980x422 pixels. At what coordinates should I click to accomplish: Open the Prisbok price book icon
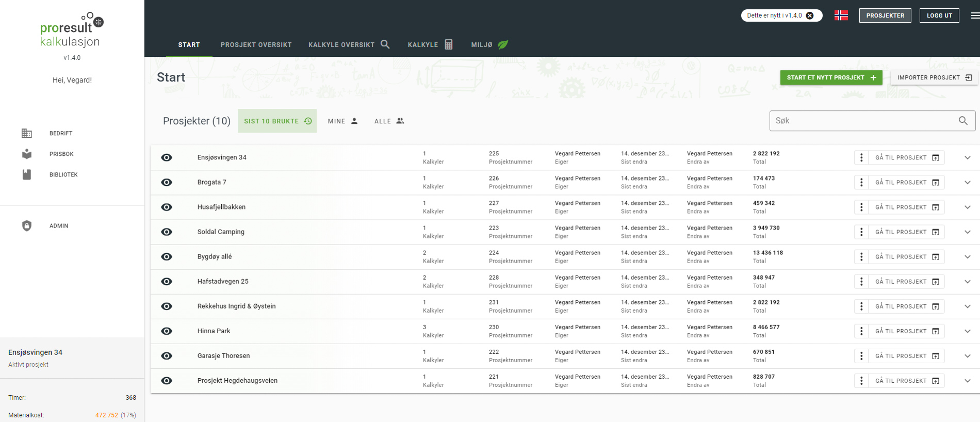[27, 154]
